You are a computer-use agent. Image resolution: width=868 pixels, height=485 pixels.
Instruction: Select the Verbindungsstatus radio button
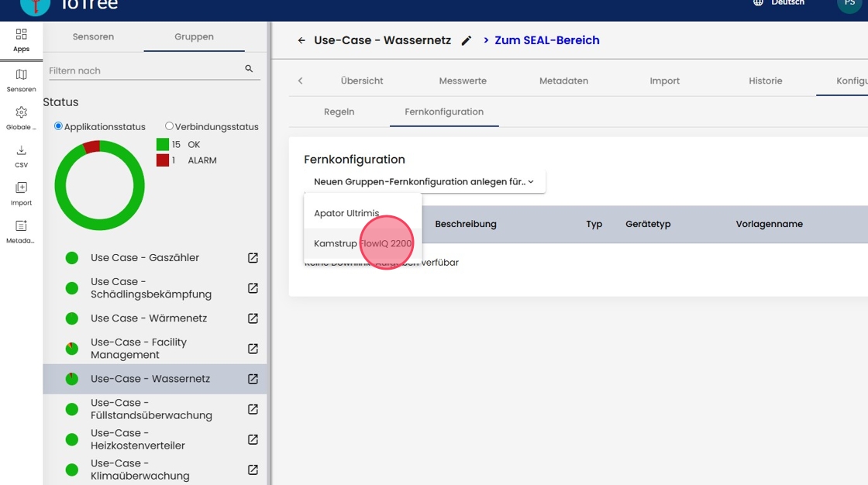[170, 126]
